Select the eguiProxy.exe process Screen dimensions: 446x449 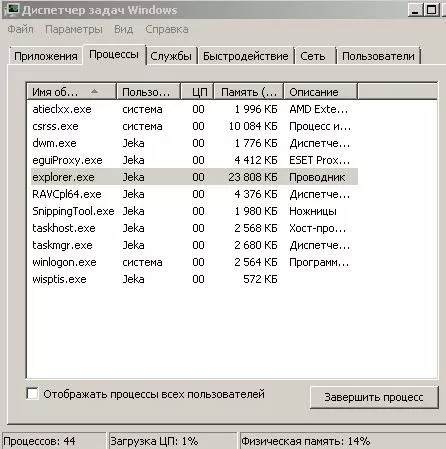click(x=194, y=160)
